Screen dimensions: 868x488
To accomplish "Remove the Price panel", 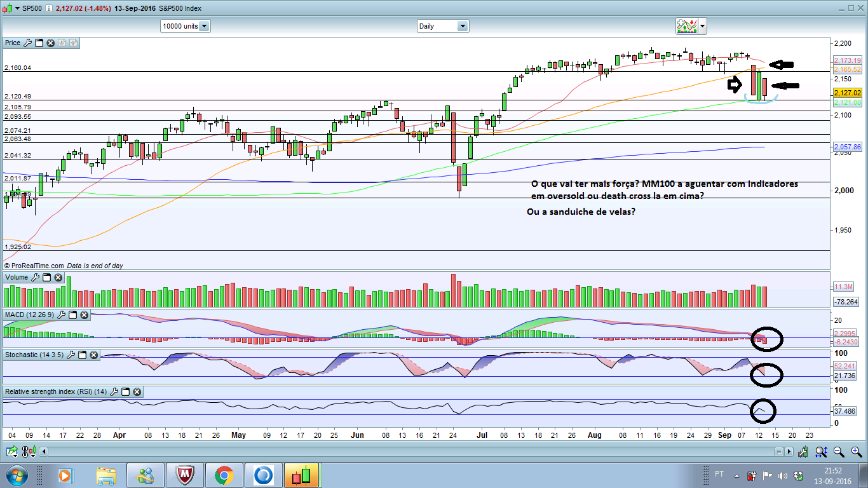I will (50, 43).
